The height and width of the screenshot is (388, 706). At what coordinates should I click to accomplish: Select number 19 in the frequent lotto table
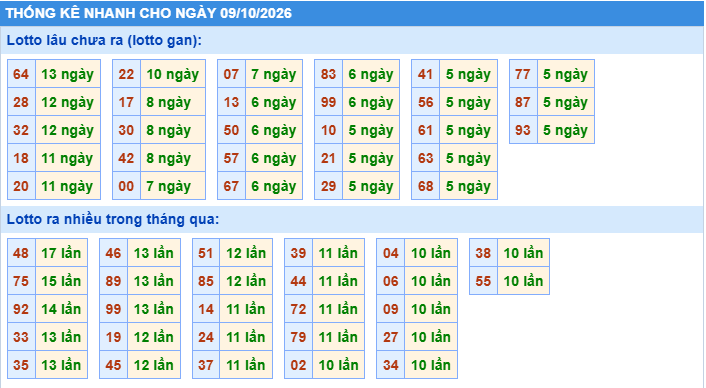point(113,336)
